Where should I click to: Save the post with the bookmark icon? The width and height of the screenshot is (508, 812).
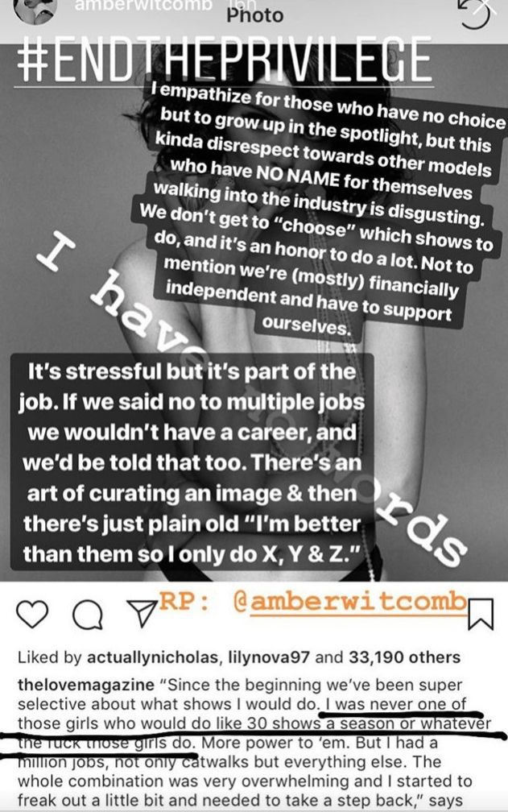[481, 614]
